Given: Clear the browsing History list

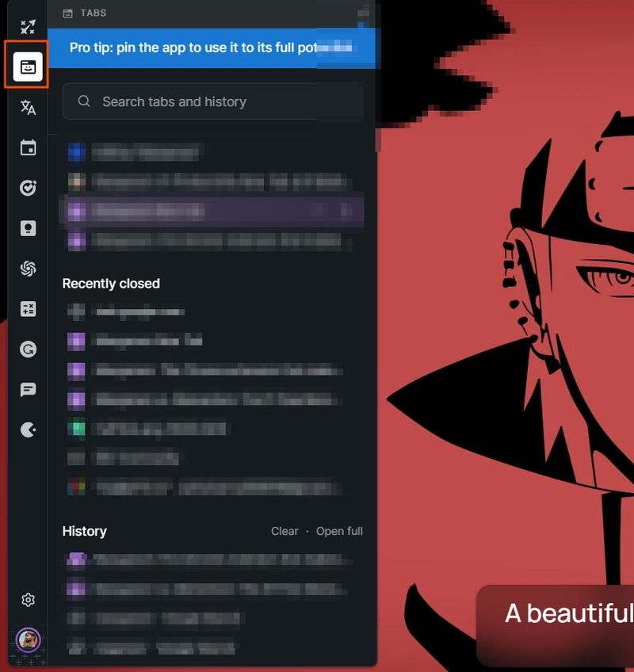Looking at the screenshot, I should pos(285,531).
